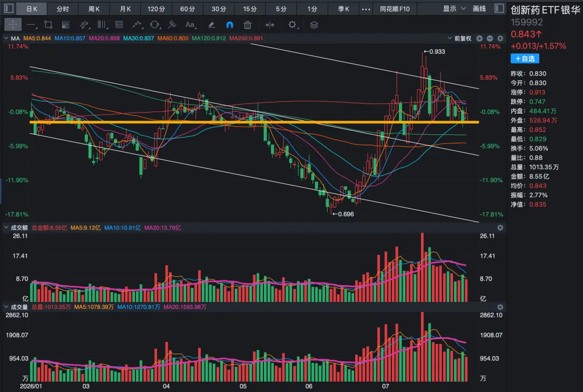Viewport: 583px width, 392px height.
Task: Add stock with +自选 button
Action: (525, 58)
